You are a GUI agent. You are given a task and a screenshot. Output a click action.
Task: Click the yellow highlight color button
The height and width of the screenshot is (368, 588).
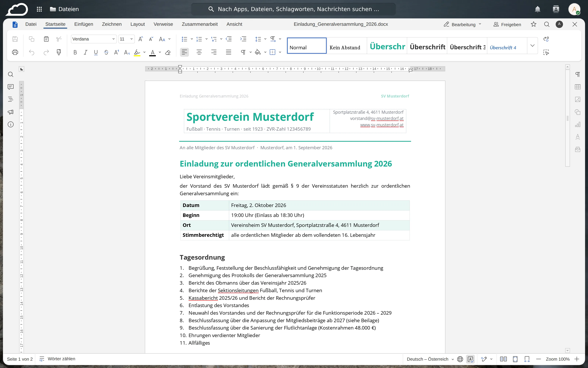click(137, 52)
